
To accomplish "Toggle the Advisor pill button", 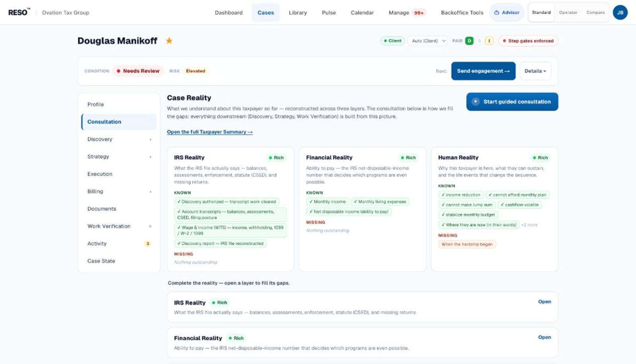I will 507,12.
